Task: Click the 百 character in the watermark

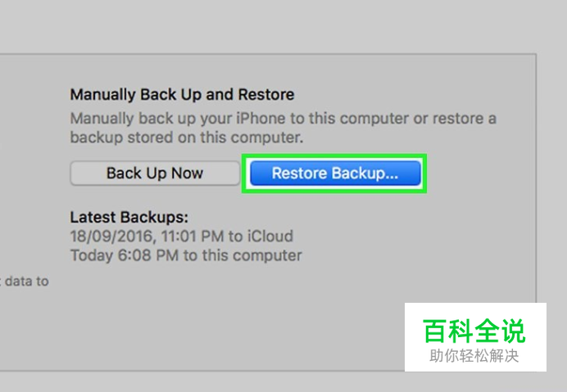Action: pyautogui.click(x=435, y=331)
